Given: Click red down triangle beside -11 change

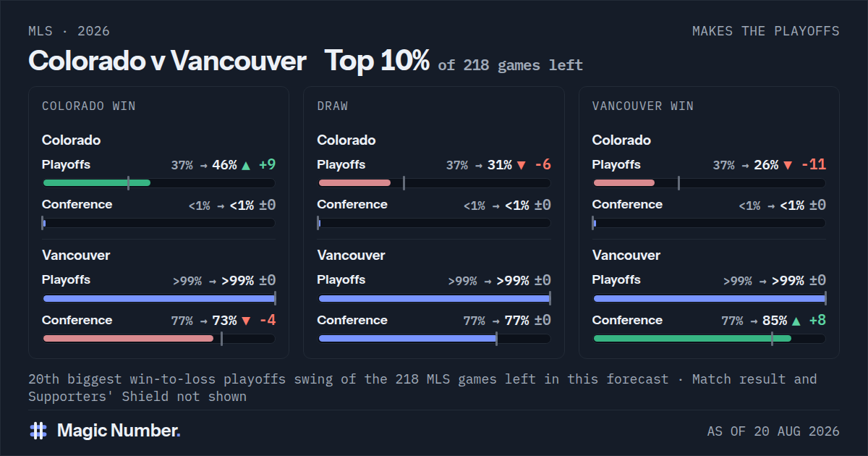Looking at the screenshot, I should point(788,165).
